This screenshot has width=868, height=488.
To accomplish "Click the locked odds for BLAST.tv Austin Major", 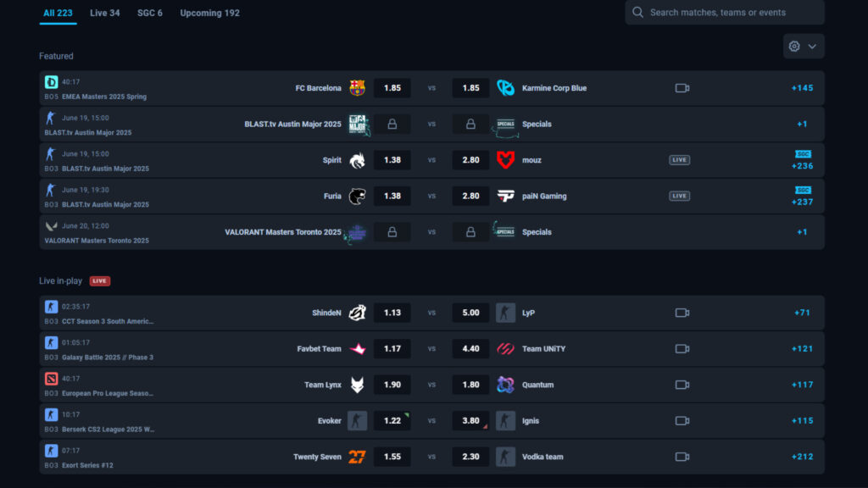I will [392, 123].
